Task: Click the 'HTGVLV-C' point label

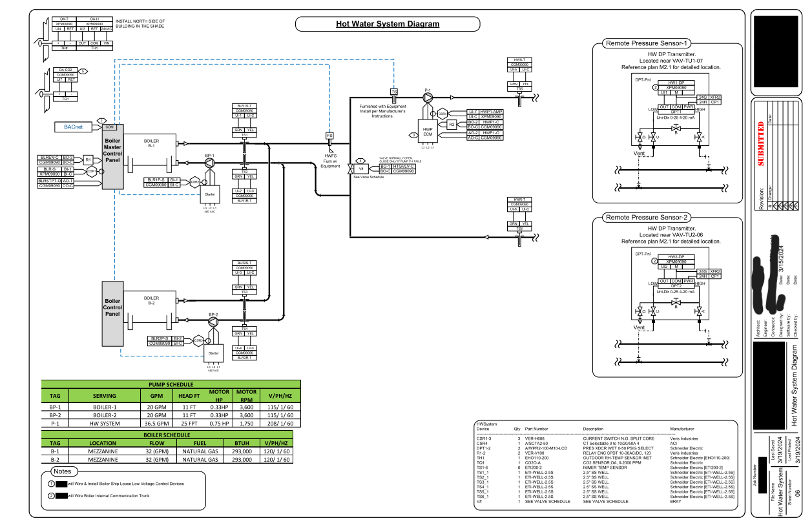Action: [x=404, y=166]
